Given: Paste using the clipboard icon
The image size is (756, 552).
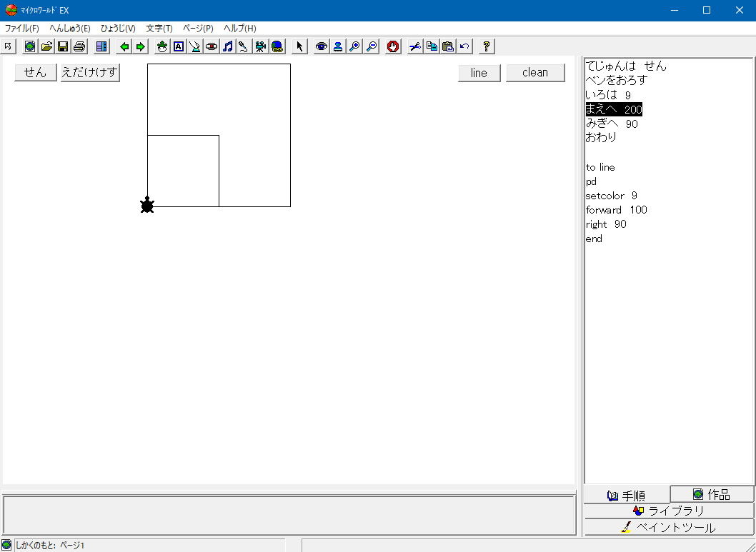Looking at the screenshot, I should pos(448,46).
